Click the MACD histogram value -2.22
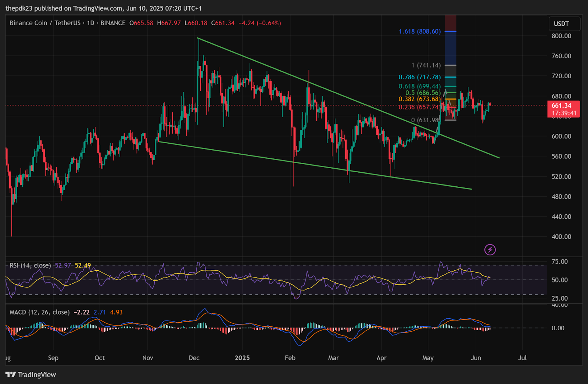The width and height of the screenshot is (588, 384). (x=82, y=312)
